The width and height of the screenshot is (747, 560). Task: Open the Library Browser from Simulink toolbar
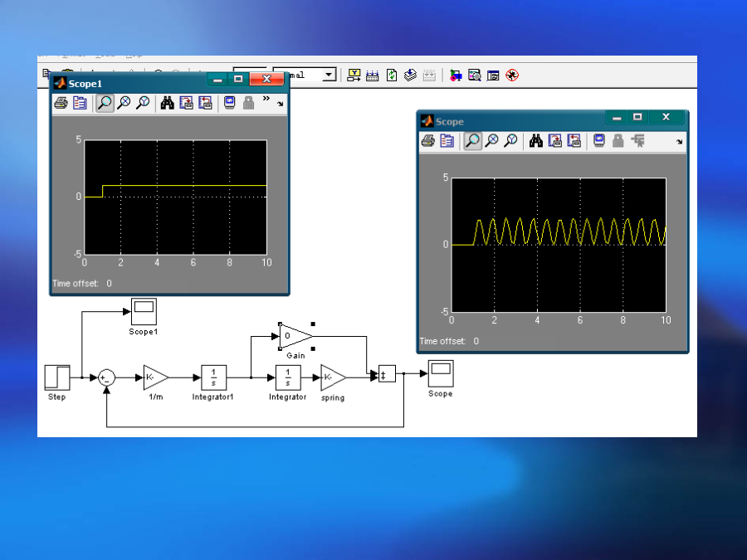pos(456,75)
